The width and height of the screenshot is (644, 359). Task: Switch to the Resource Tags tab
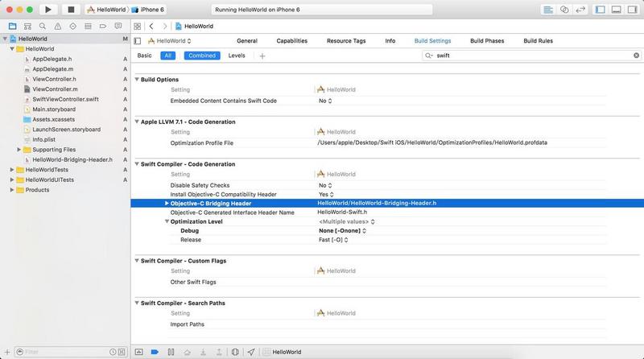point(346,41)
